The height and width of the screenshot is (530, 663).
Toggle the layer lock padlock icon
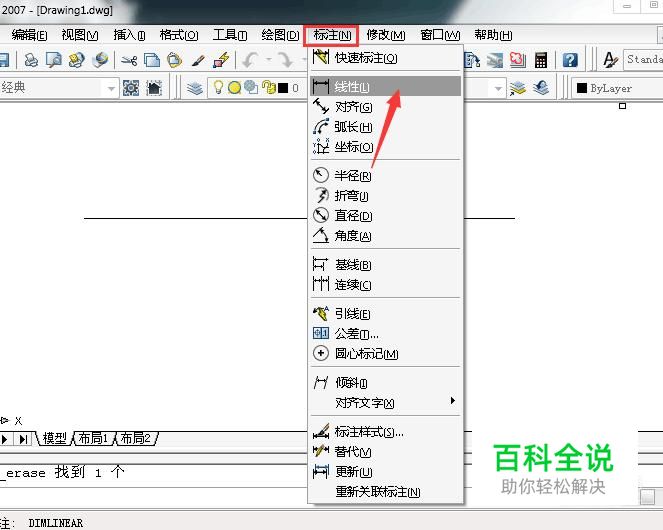pos(268,88)
